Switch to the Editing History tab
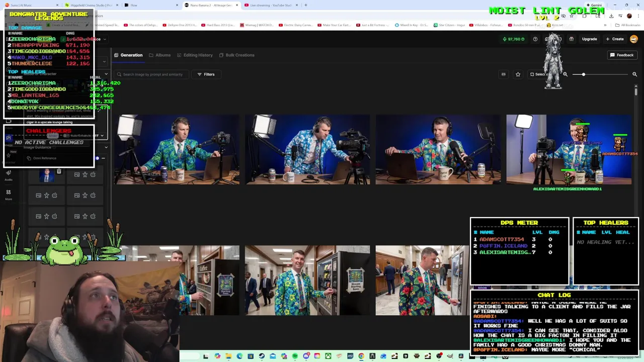Viewport: 644px width, 362px height. point(195,55)
